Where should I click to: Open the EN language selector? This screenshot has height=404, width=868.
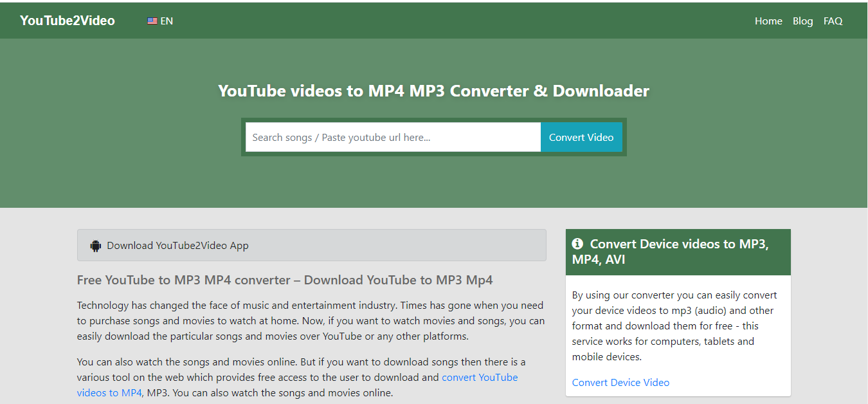[x=161, y=21]
